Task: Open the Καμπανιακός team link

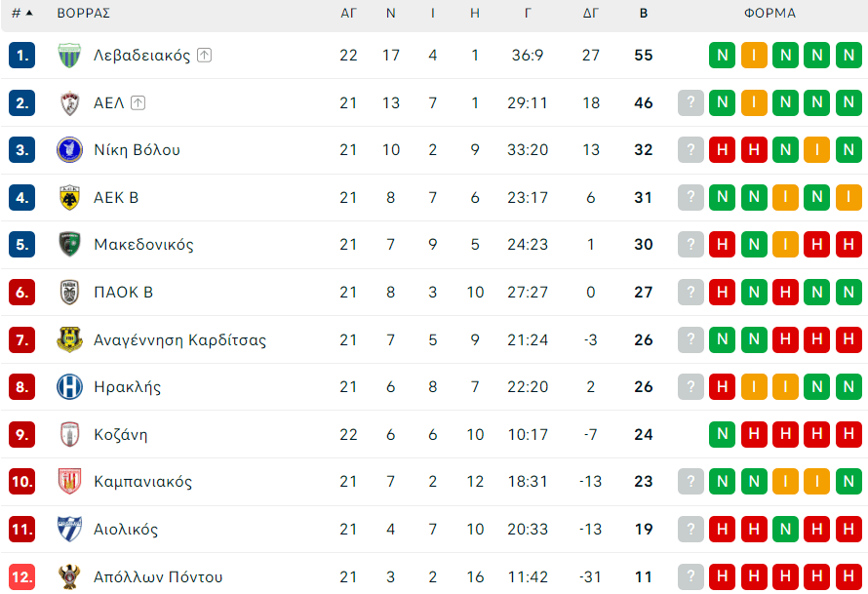Action: 142,482
